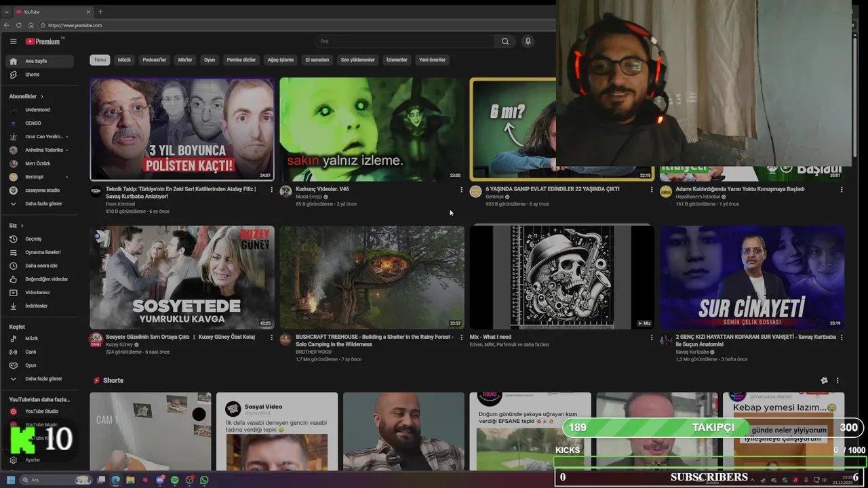Open '6 YAŞINDA SANIP EVLAT EDİNDİLER' title
The width and height of the screenshot is (868, 488).
553,189
